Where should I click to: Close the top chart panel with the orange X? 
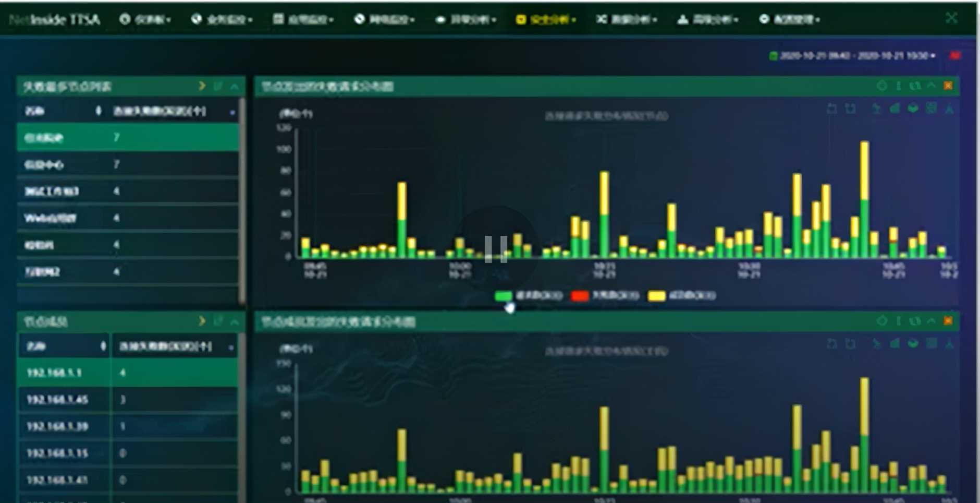948,86
